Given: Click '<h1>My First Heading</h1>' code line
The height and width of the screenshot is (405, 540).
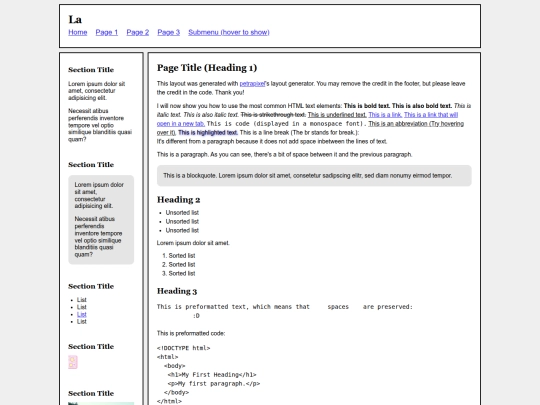Looking at the screenshot, I should [x=212, y=375].
